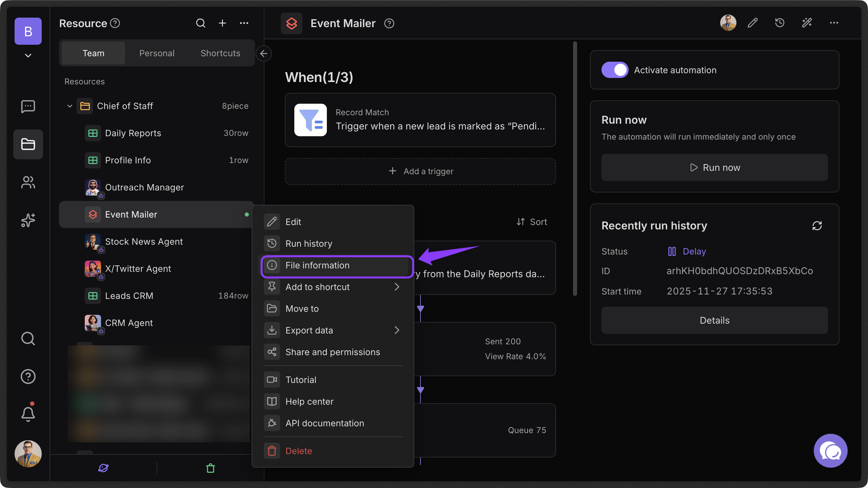Click the AI sparkles sidebar icon
Viewport: 868px width, 488px height.
[x=28, y=220]
